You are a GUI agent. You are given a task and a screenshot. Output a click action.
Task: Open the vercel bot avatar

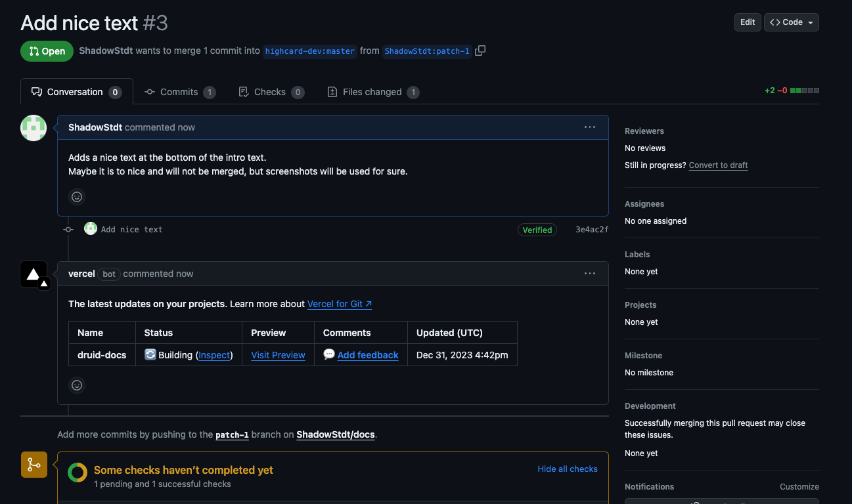[34, 275]
